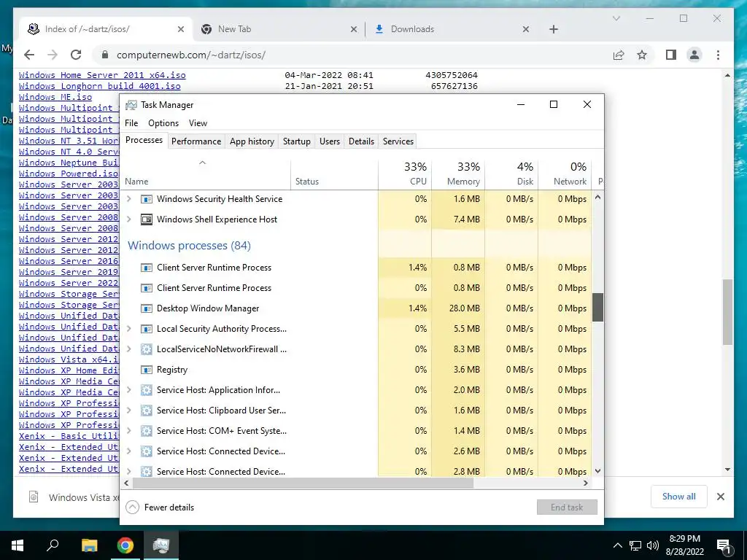
Task: Click the End task button
Action: coord(567,507)
